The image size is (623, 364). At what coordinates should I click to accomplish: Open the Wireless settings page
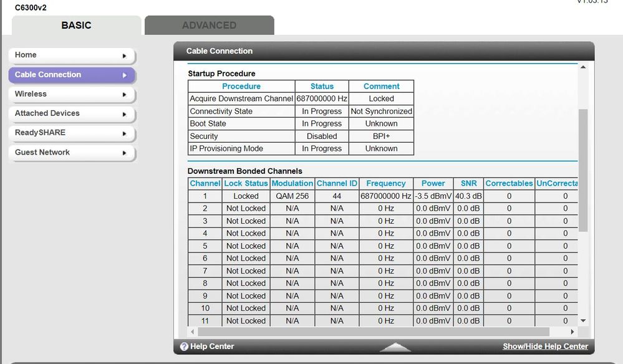click(71, 94)
